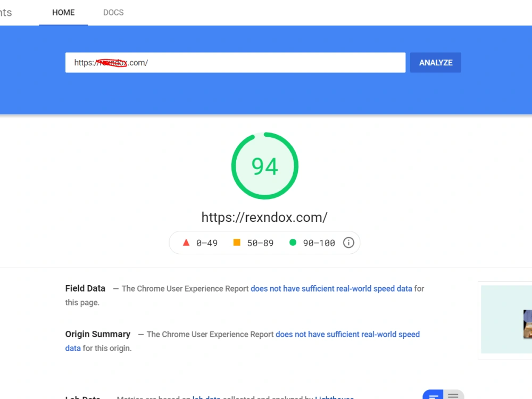Image resolution: width=532 pixels, height=399 pixels.
Task: Click the 0–49 range label
Action: (x=207, y=243)
